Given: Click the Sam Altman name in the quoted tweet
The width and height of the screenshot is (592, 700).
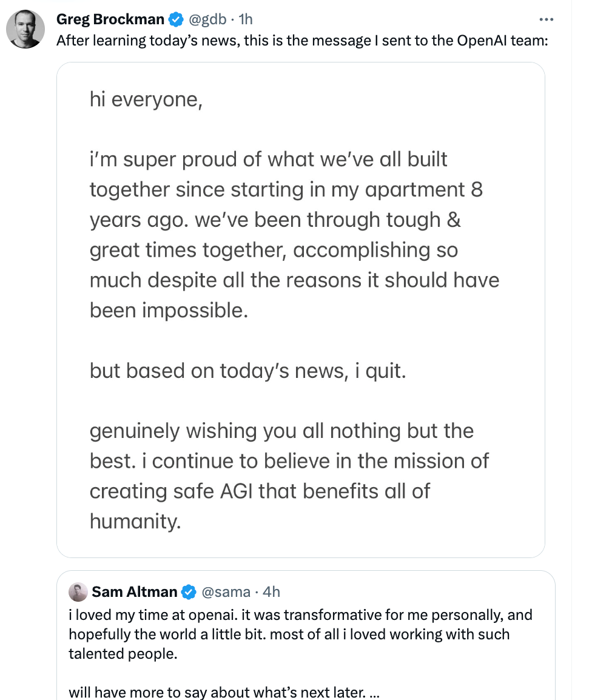Looking at the screenshot, I should click(135, 592).
